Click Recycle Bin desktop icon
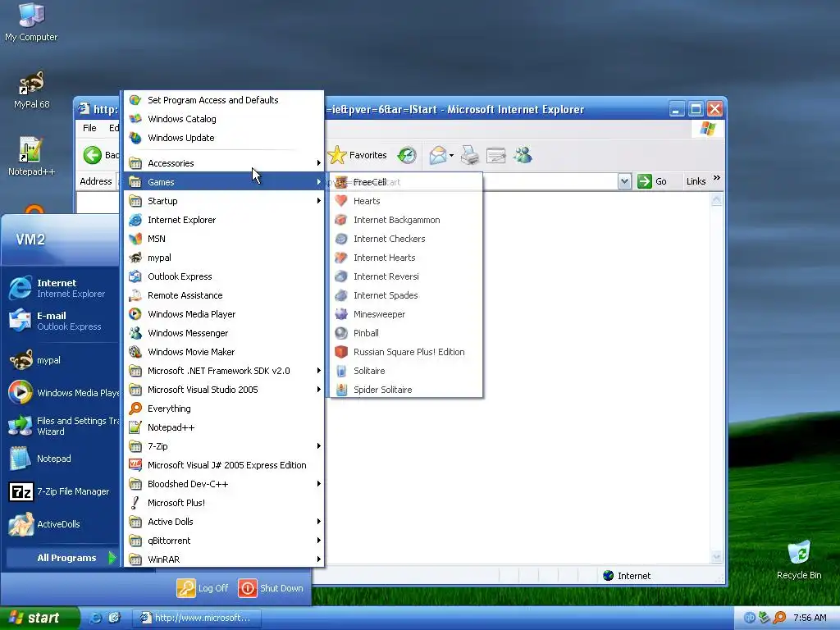Viewport: 840px width, 630px height. point(799,560)
